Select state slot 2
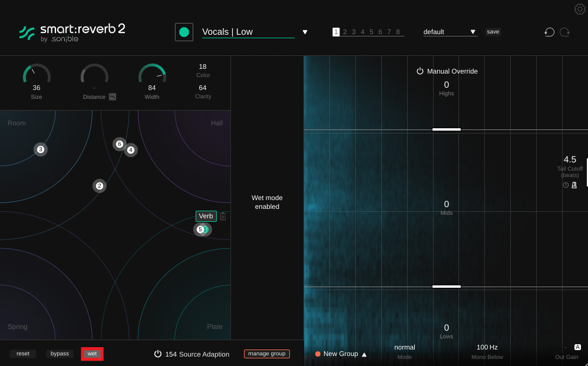Image resolution: width=588 pixels, height=366 pixels. click(345, 32)
